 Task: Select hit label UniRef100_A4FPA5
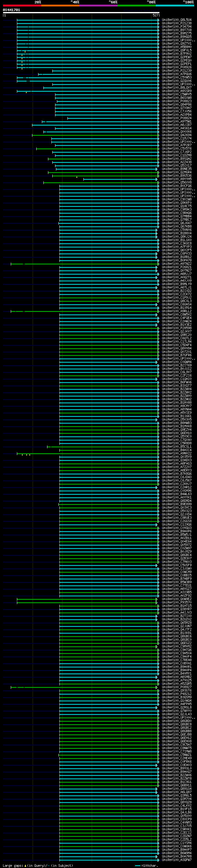tap(177, 704)
